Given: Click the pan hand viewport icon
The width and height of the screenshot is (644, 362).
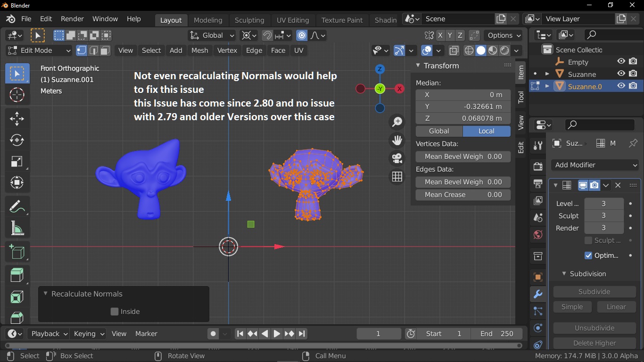Looking at the screenshot, I should 397,140.
